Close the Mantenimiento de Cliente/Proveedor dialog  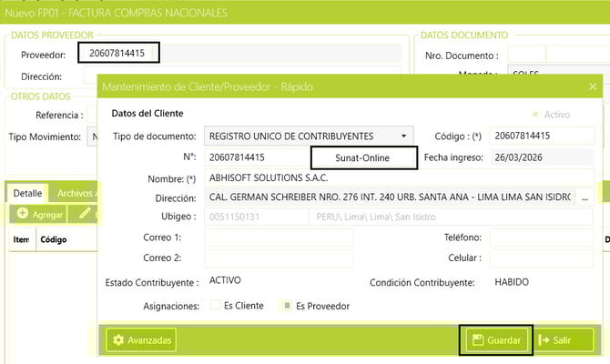593,87
